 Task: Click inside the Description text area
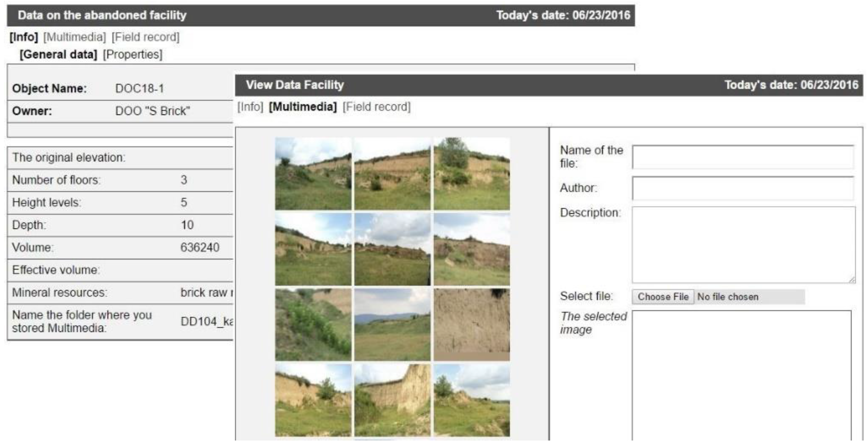(743, 245)
